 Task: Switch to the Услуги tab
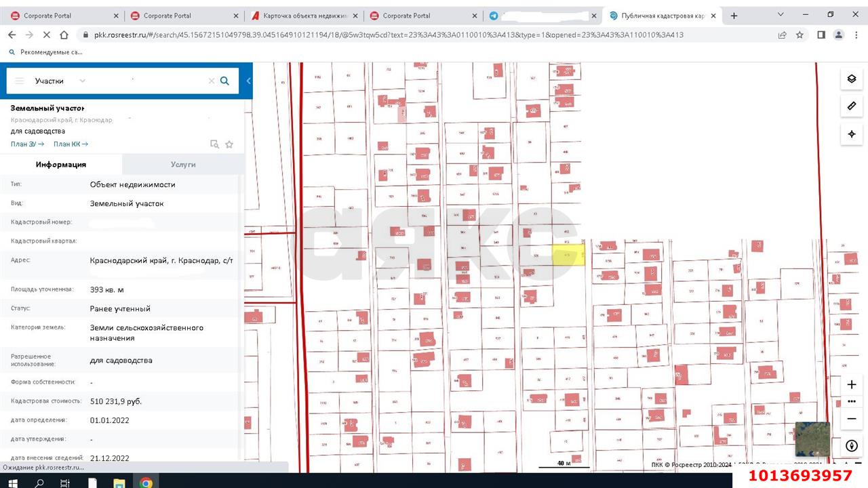pyautogui.click(x=183, y=164)
